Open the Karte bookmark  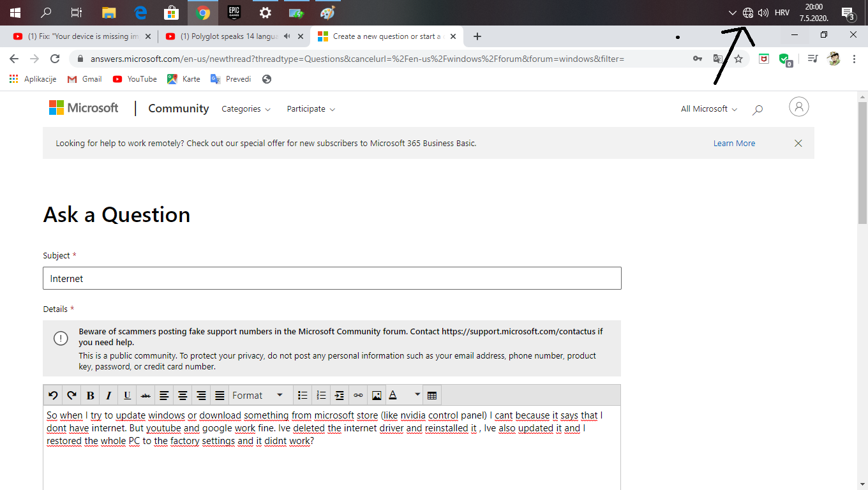tap(184, 79)
